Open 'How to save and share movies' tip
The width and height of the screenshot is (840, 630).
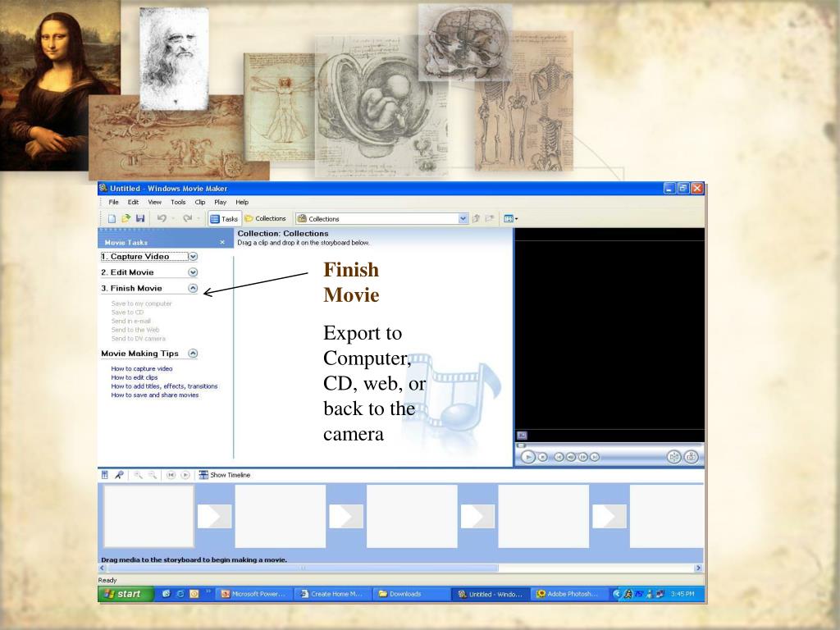155,395
